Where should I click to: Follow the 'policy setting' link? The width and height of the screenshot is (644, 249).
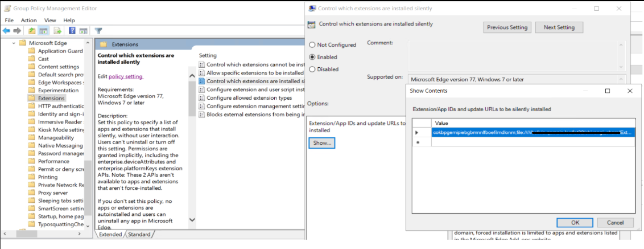(126, 76)
